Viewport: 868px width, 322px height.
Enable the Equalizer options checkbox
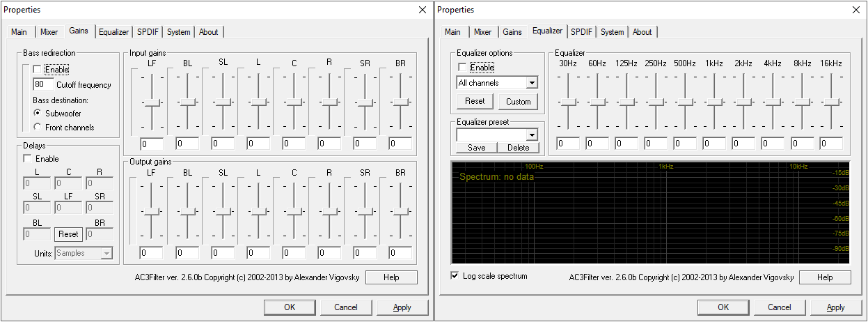pos(462,68)
